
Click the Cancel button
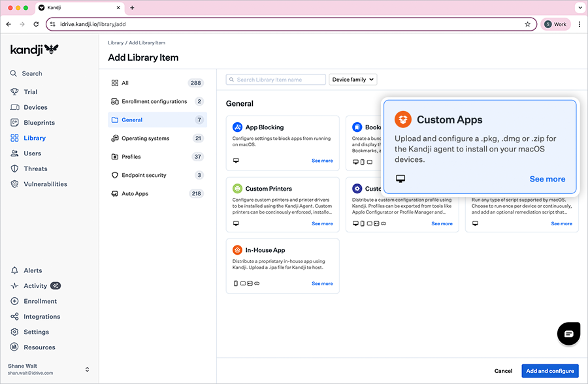tap(503, 371)
